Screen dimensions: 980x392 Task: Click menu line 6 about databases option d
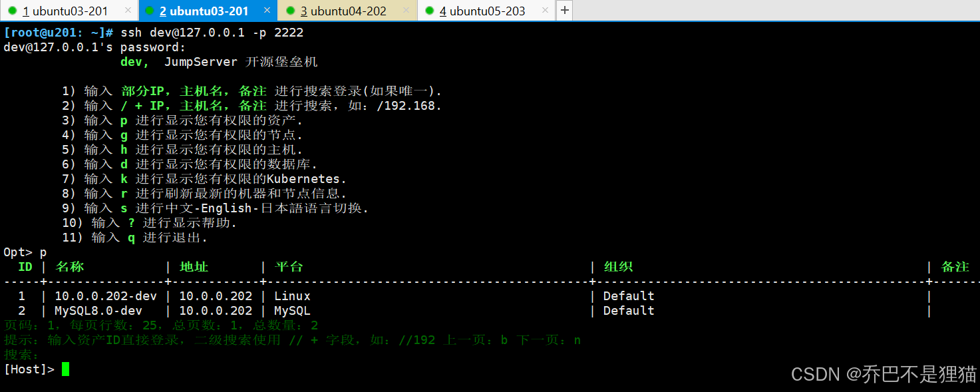190,164
